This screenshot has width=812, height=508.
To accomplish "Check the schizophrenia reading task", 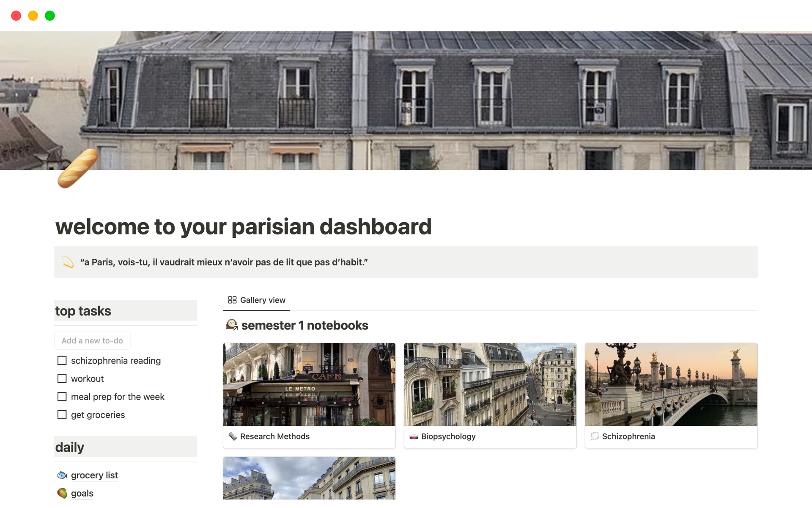I will tap(62, 361).
